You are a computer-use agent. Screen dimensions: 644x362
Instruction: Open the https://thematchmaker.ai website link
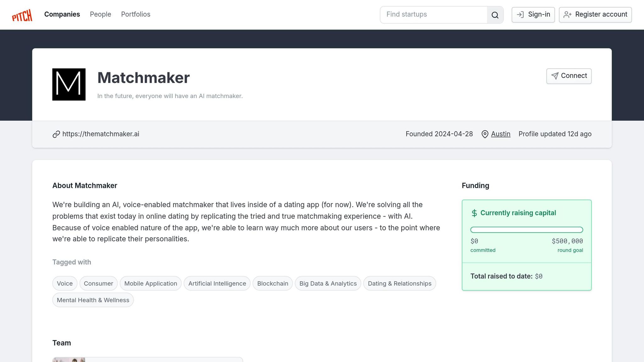[x=101, y=134]
